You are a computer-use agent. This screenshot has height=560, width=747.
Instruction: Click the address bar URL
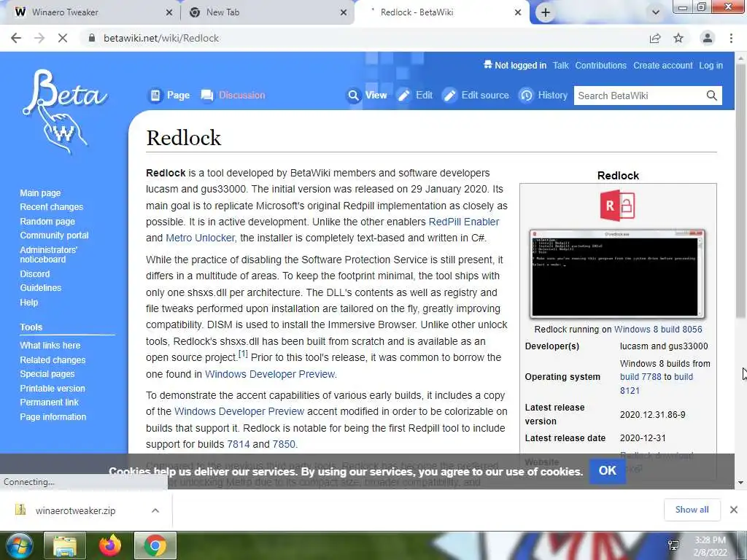pos(161,38)
